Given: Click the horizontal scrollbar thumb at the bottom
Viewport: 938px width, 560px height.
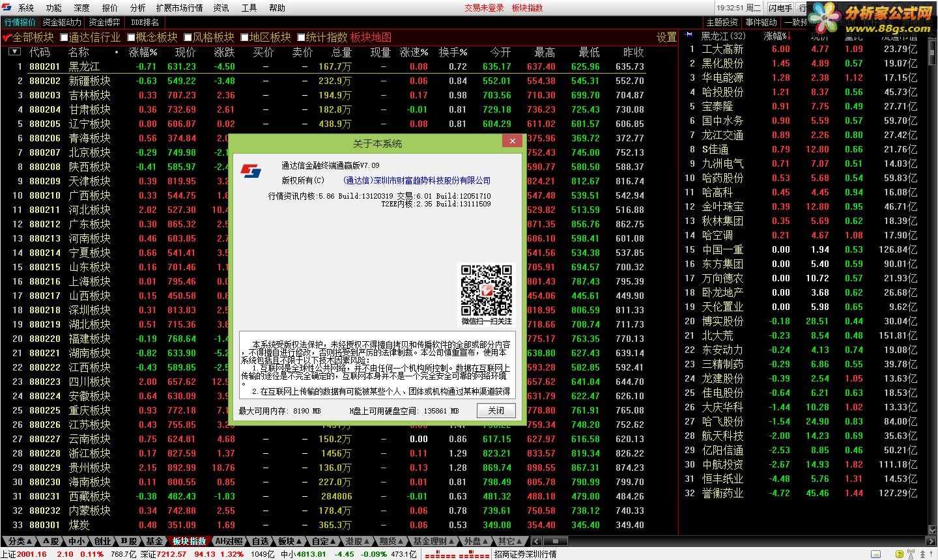Looking at the screenshot, I should tap(555, 541).
